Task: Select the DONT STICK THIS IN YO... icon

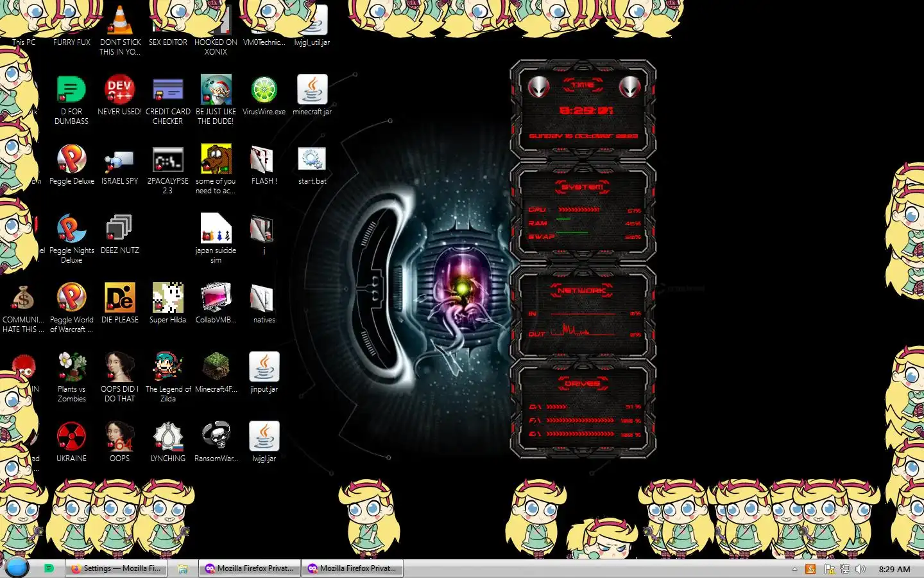Action: coord(120,29)
